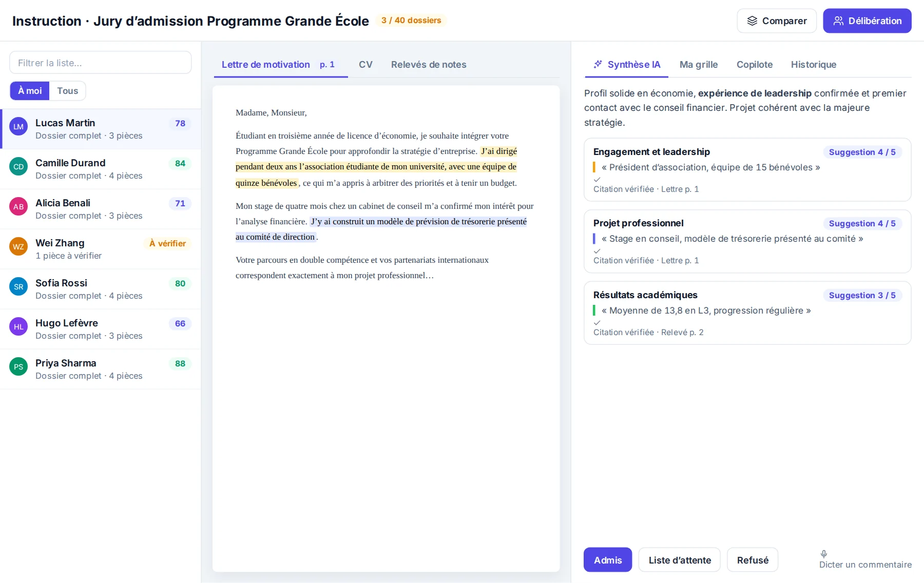Switch to the Relevés de notes tab
The image size is (924, 583).
pos(429,65)
